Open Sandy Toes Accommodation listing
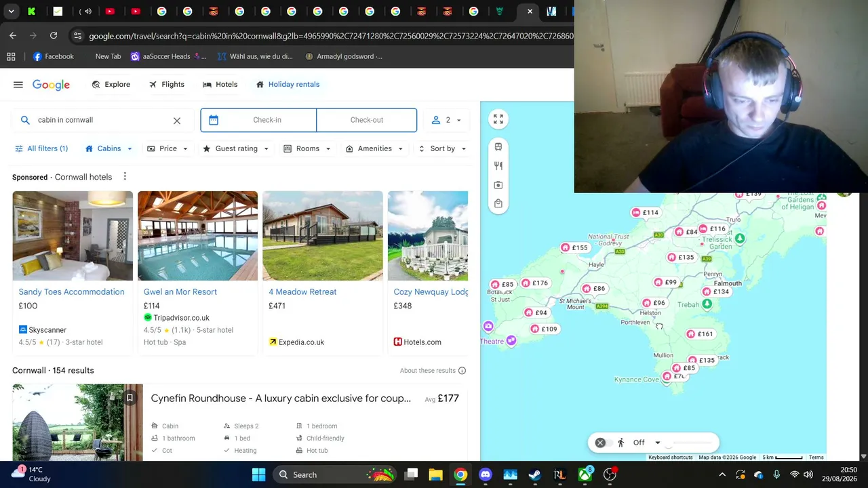 [71, 292]
